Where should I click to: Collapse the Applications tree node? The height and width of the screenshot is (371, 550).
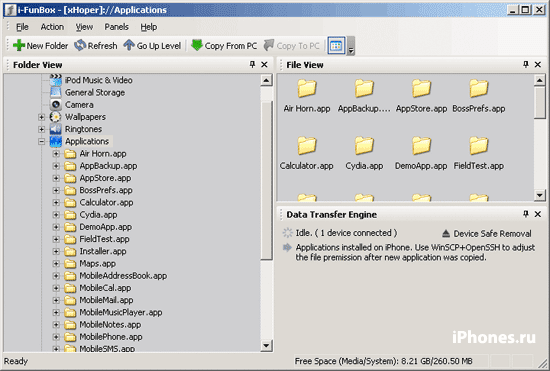point(41,141)
